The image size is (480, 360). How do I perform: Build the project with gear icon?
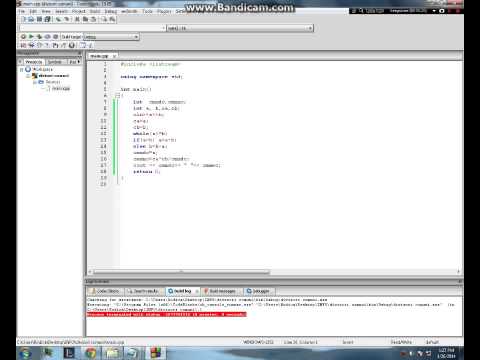point(23,37)
